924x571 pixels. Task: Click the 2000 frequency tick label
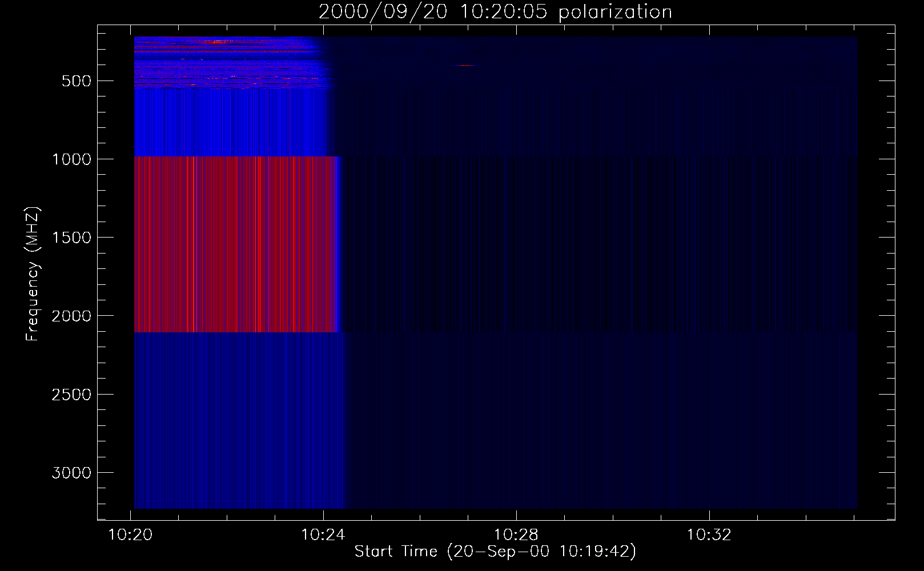(71, 316)
